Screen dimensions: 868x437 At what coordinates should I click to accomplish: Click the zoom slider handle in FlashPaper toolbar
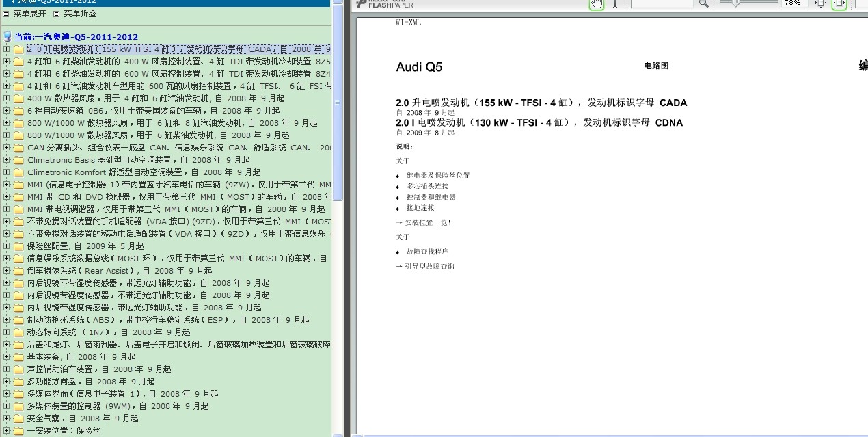point(735,3)
